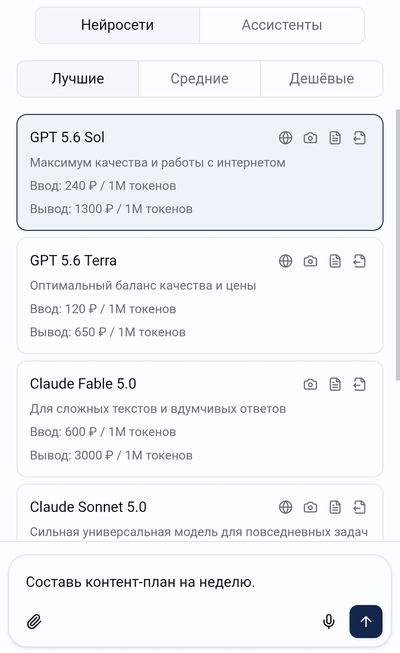Screen dimensions: 400x653
Task: Open the Дешёвые models tab
Action: point(322,78)
